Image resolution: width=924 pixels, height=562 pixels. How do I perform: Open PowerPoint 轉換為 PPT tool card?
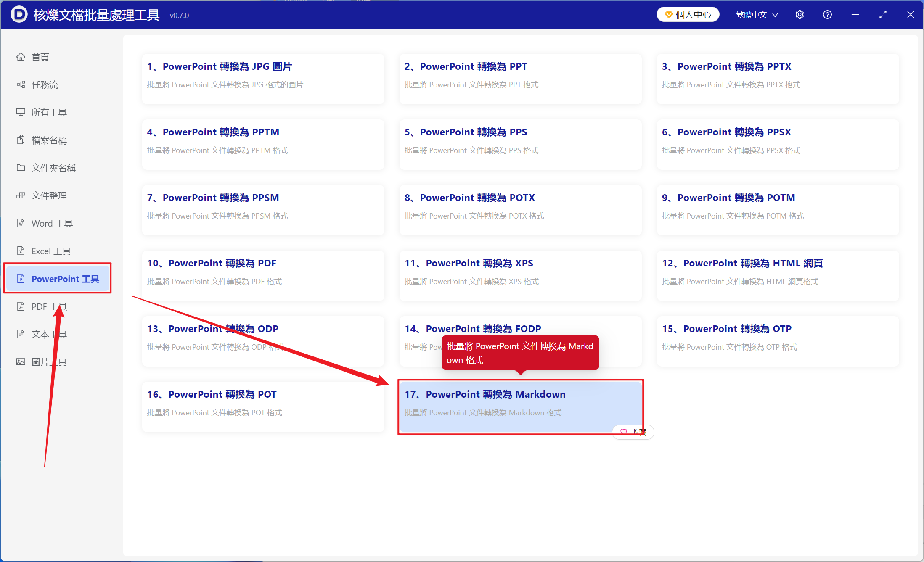click(x=521, y=79)
